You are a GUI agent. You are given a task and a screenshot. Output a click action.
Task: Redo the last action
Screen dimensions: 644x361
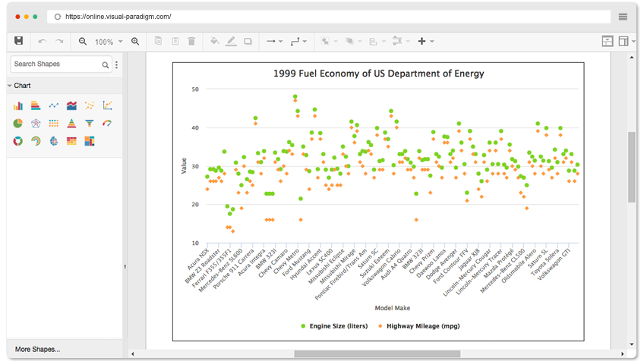point(59,42)
